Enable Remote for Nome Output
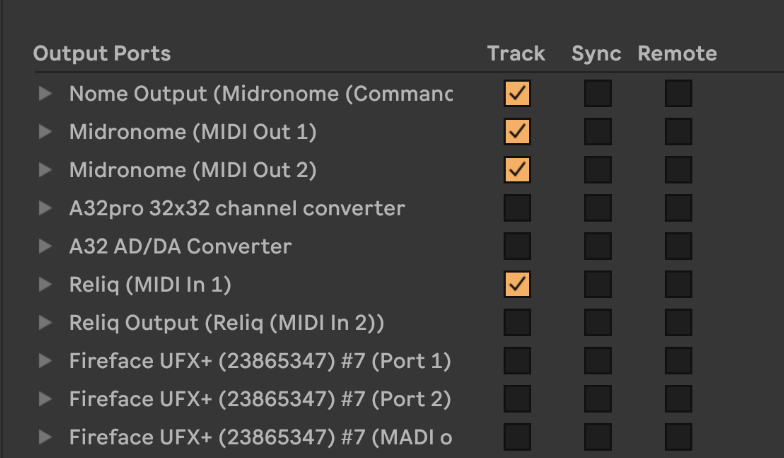The width and height of the screenshot is (784, 458). pos(678,94)
